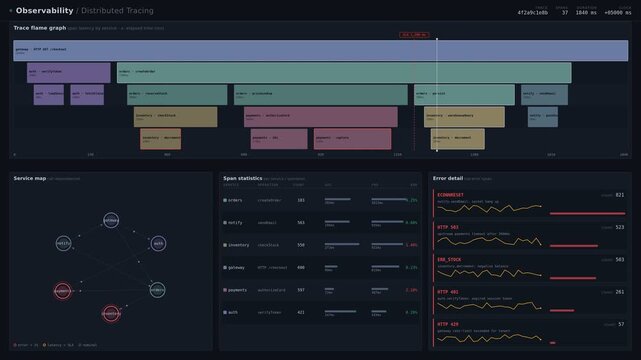Click the auth color square in Span statistics

point(225,312)
